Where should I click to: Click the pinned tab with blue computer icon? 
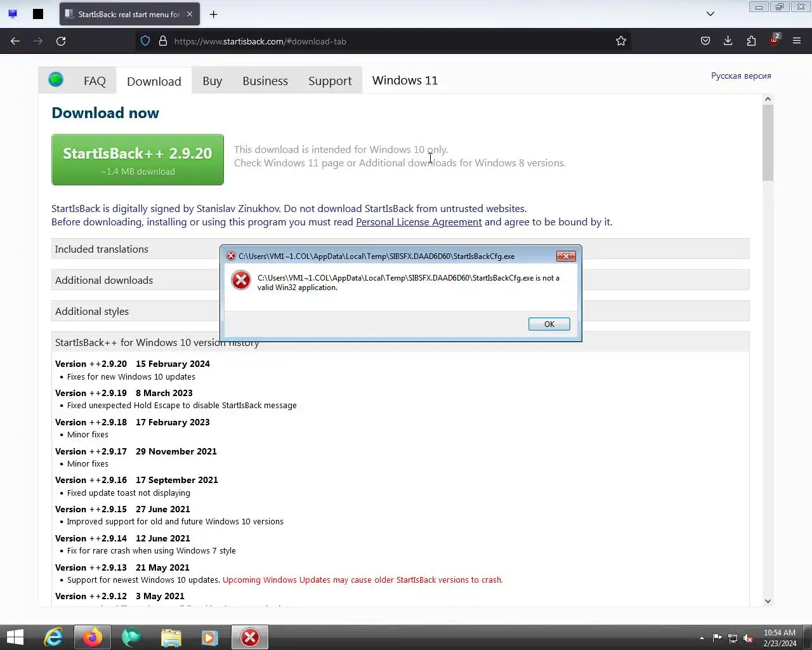(x=13, y=14)
